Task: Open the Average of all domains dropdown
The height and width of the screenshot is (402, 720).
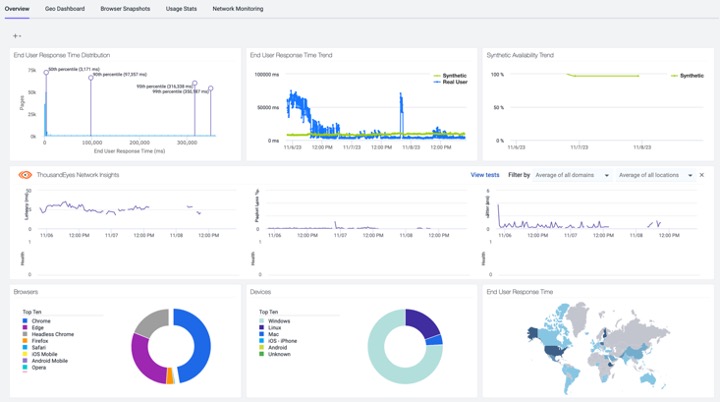Action: [x=572, y=175]
